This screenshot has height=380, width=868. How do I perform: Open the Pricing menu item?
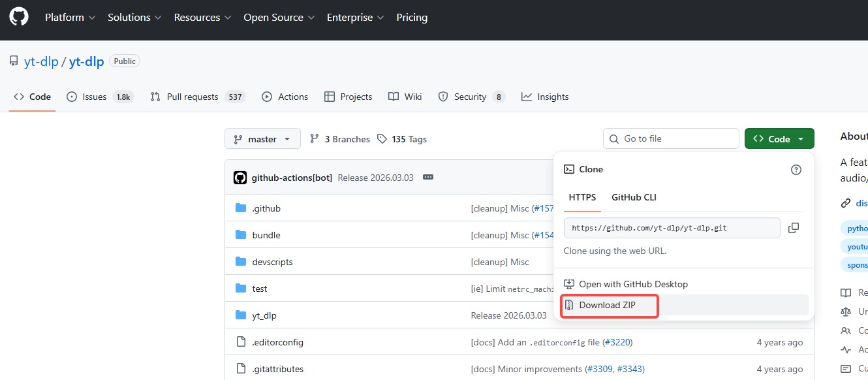pos(412,18)
